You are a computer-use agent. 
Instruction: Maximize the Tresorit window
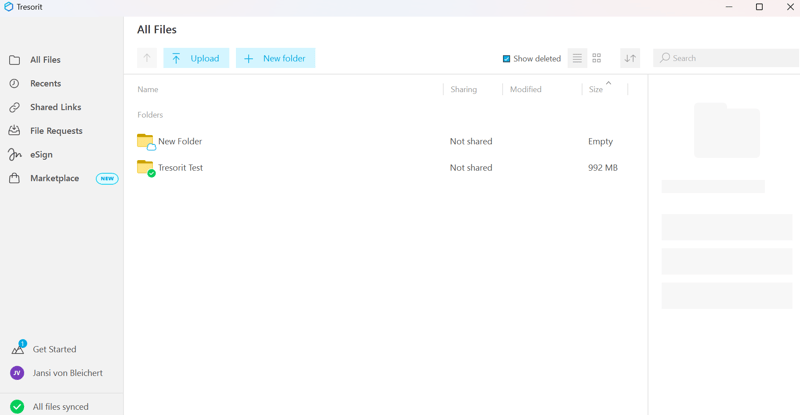coord(759,7)
